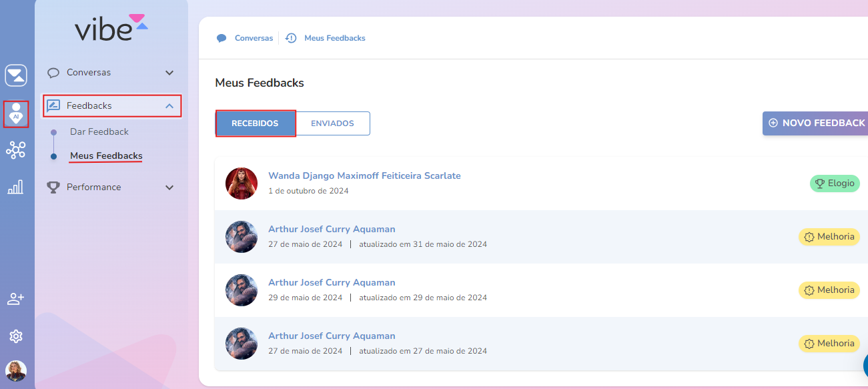Screen dimensions: 868x389
Task: Click Melhoria tag on the last row
Action: [x=829, y=344]
